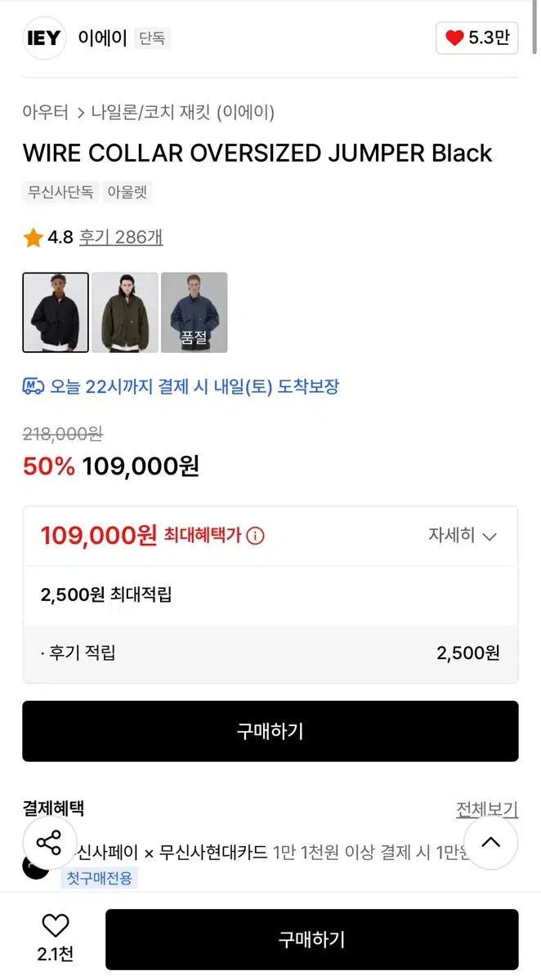The image size is (541, 980).
Task: Toggle the wishlist heart at bottom
Action: [56, 926]
